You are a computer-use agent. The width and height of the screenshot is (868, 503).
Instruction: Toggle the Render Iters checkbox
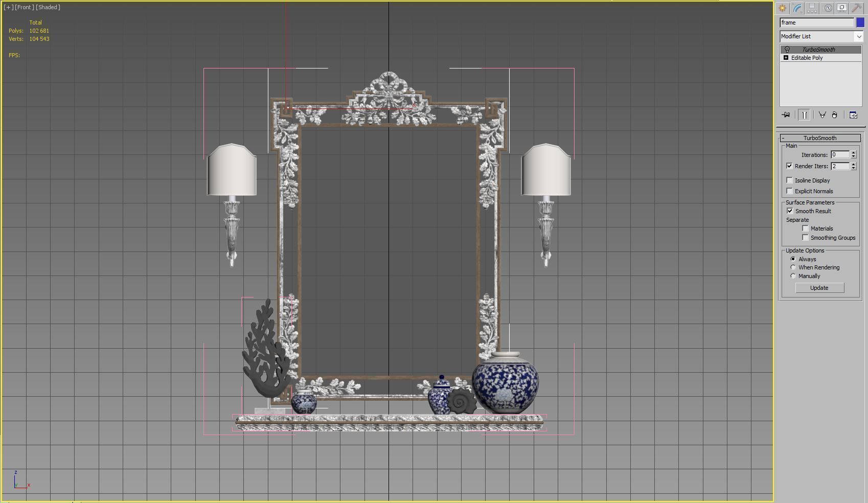click(790, 166)
